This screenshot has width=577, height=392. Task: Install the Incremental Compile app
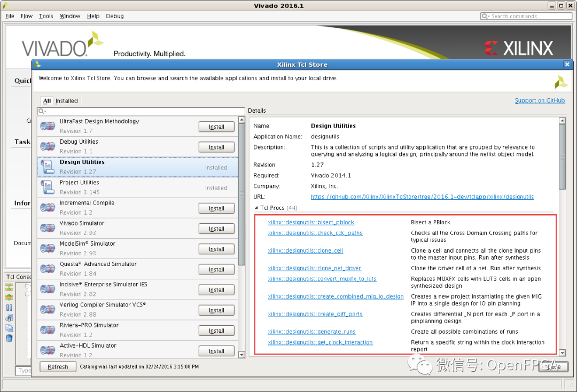coord(216,208)
